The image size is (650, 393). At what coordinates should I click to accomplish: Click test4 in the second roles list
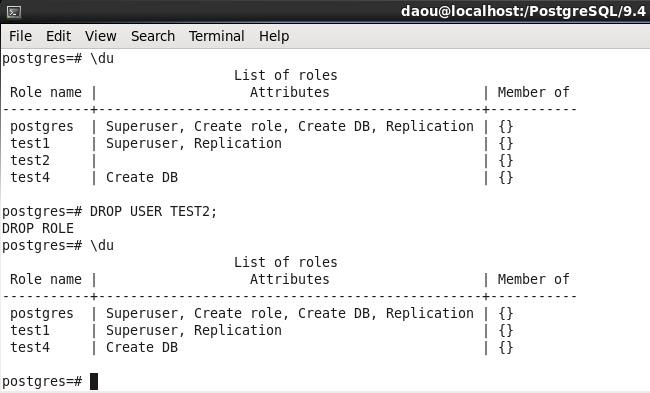point(30,347)
